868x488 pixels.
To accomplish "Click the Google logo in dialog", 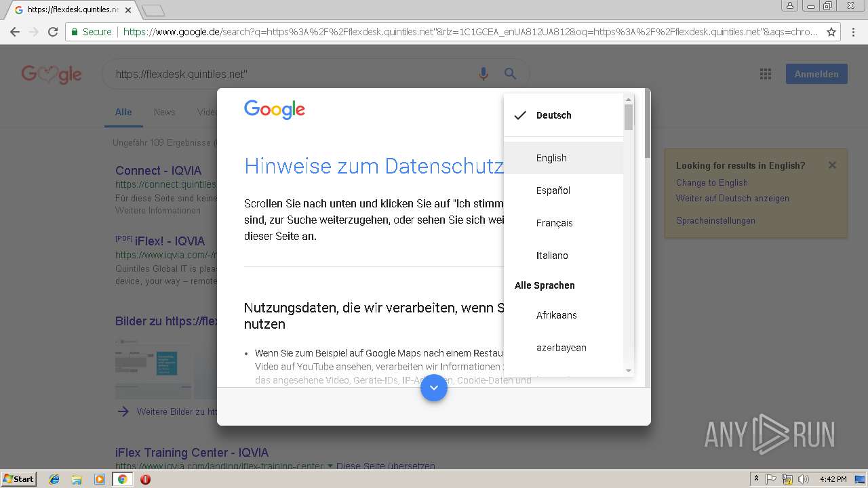I will click(275, 110).
